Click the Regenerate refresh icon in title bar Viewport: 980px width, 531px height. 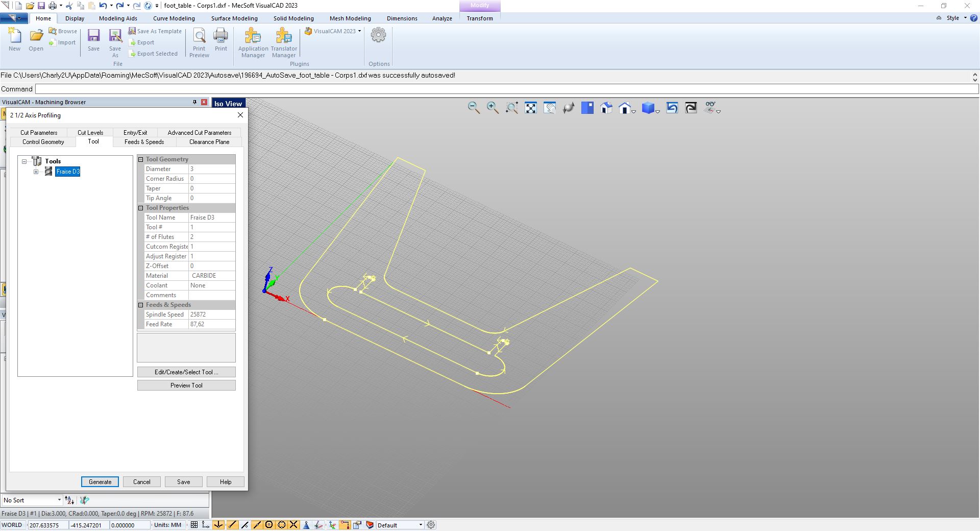(x=148, y=6)
